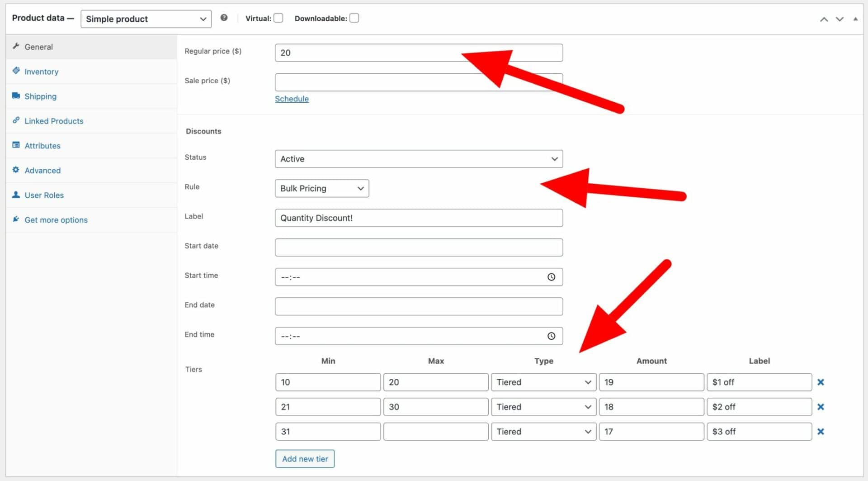Remove the $3 off tier row
Image resolution: width=868 pixels, height=481 pixels.
click(x=821, y=432)
